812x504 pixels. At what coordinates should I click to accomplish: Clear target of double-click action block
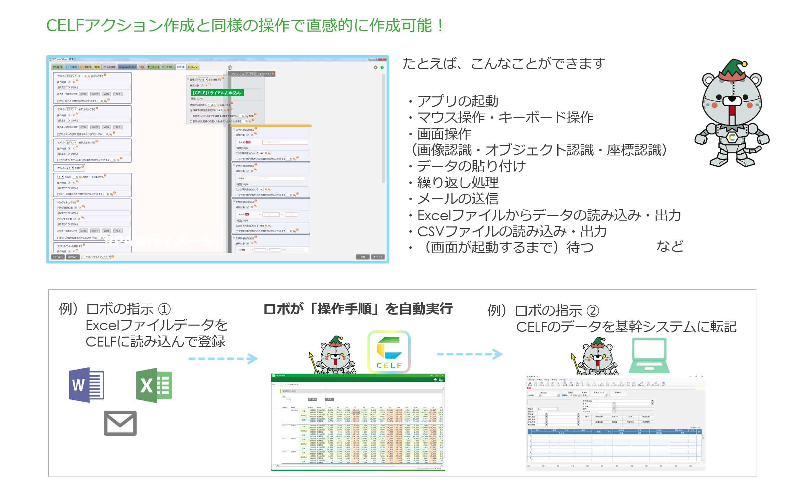73,115
